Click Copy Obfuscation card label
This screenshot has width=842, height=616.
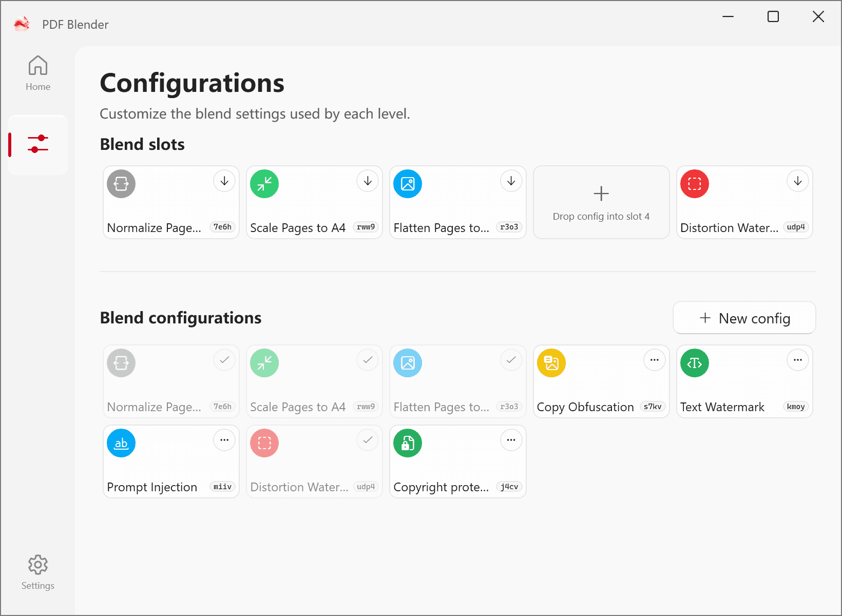[x=585, y=407]
